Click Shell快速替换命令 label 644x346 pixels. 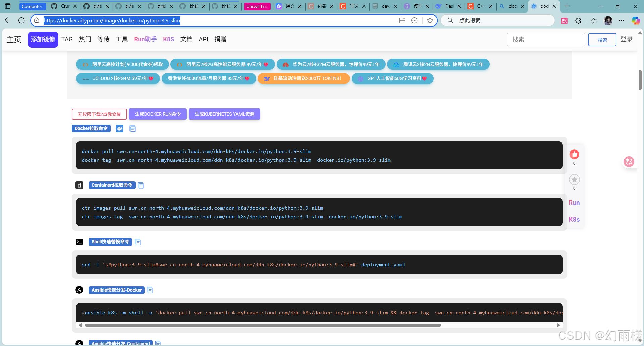[110, 242]
